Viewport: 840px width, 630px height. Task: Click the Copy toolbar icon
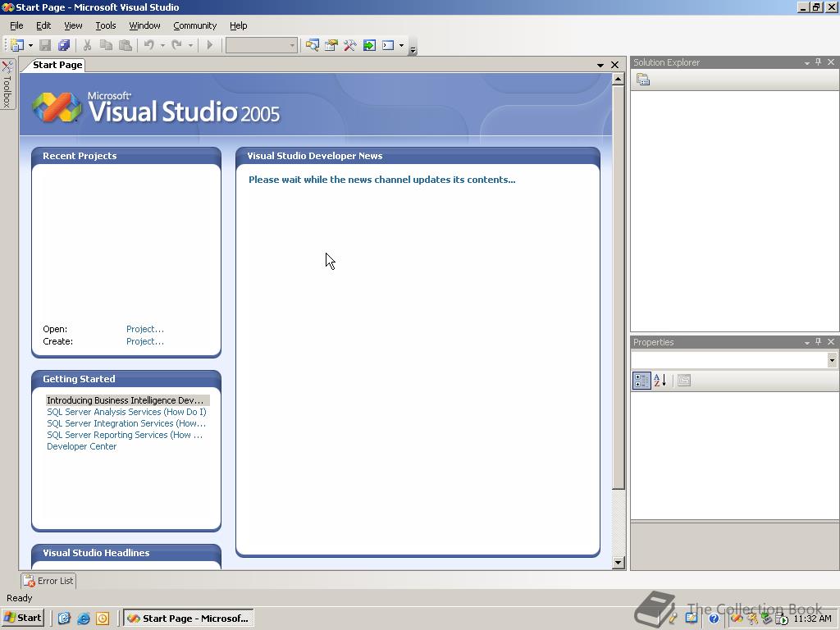click(106, 46)
